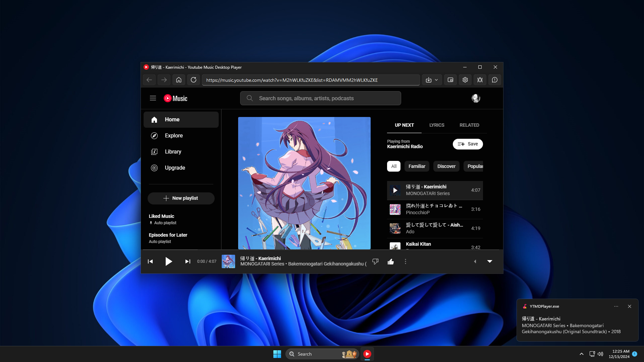Select Kaikai Kitan in the queue

(x=435, y=244)
